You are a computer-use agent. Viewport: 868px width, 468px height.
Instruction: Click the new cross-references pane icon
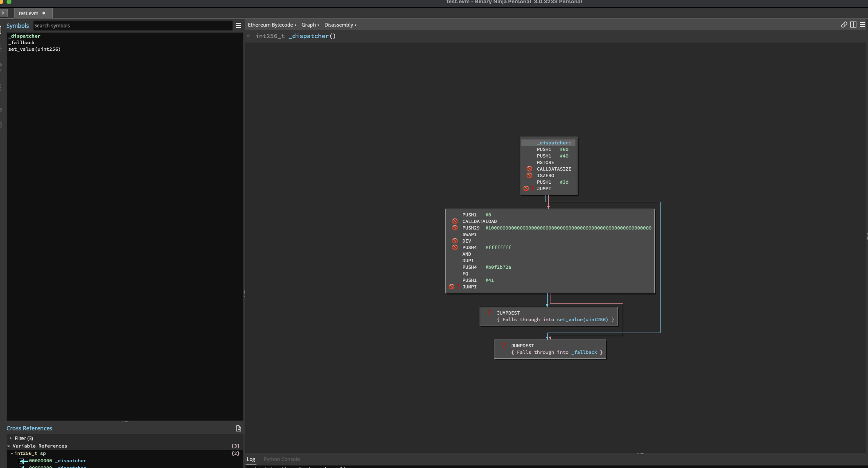coord(239,428)
